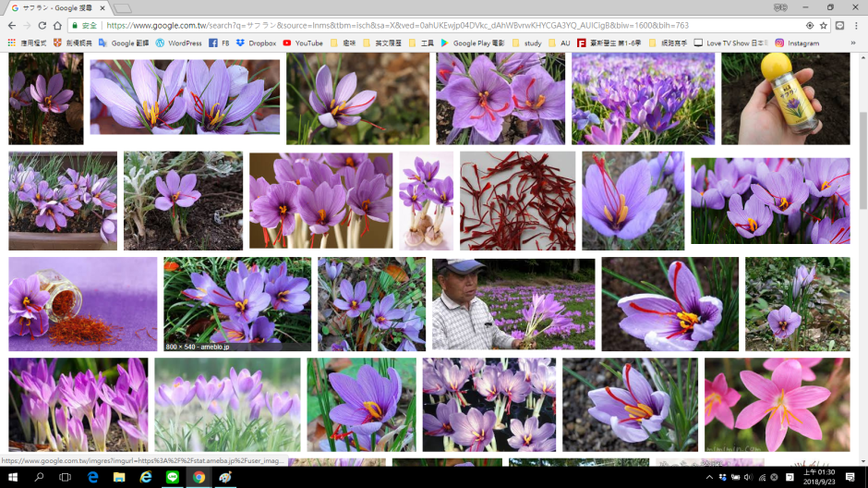Viewport: 868px width, 488px height.
Task: Open the photo of the man holding flowers
Action: [x=513, y=304]
